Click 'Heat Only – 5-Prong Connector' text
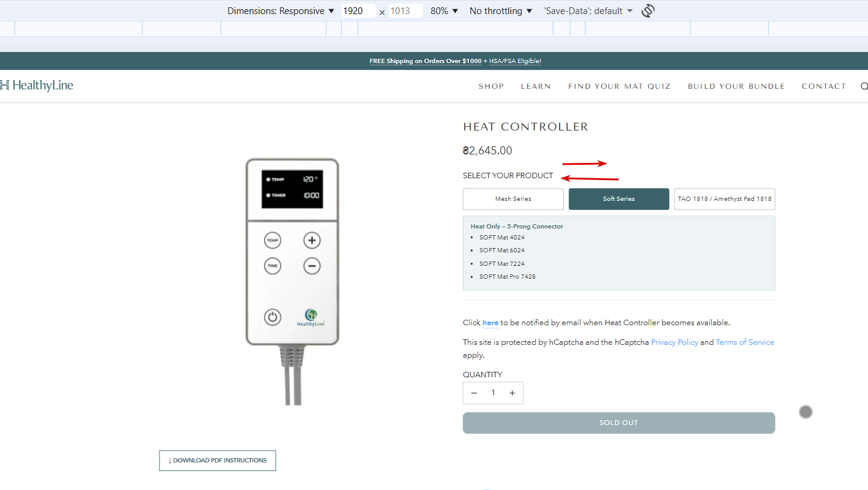The height and width of the screenshot is (490, 868). click(x=517, y=227)
